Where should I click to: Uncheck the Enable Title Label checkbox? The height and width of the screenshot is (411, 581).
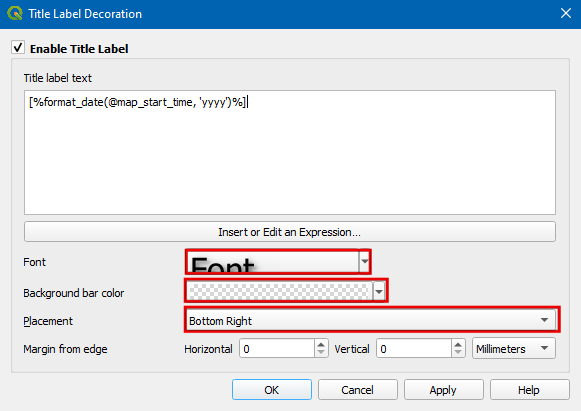tap(18, 48)
